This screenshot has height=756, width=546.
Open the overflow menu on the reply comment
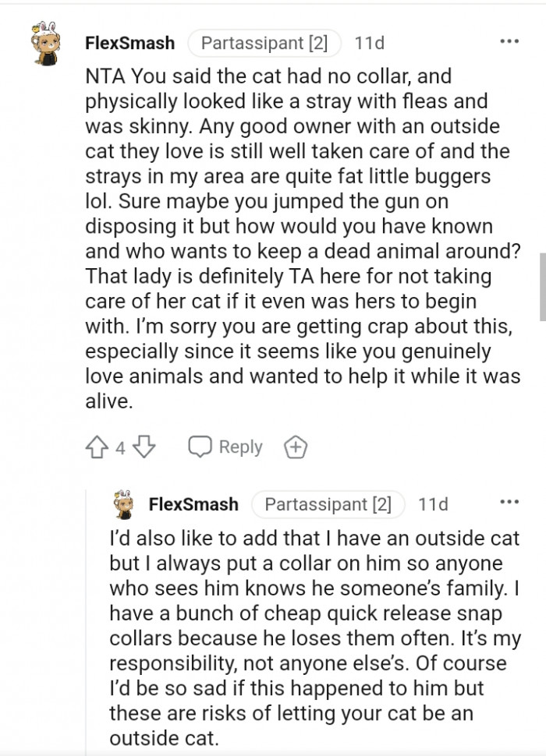point(510,501)
